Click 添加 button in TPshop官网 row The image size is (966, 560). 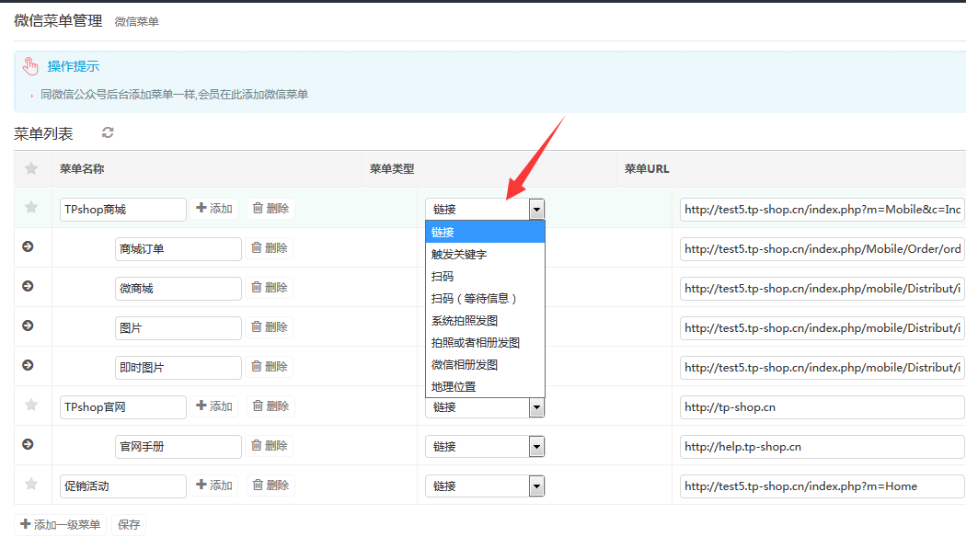[214, 406]
